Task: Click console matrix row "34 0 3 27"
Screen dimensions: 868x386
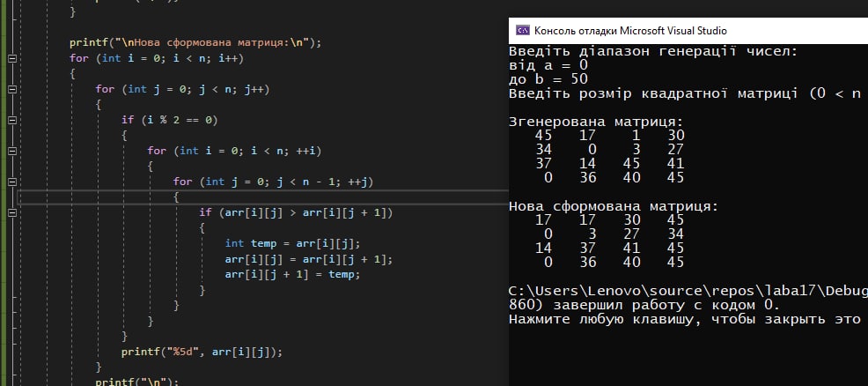Action: tap(610, 150)
